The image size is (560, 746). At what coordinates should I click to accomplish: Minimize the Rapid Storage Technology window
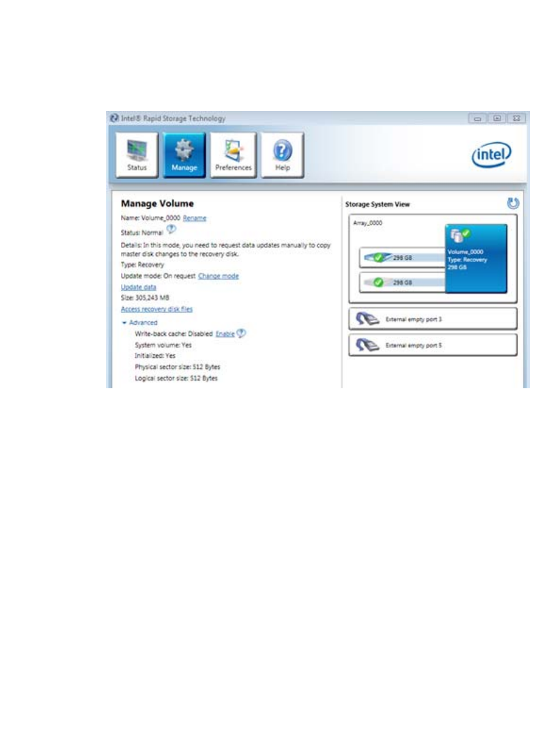click(477, 118)
